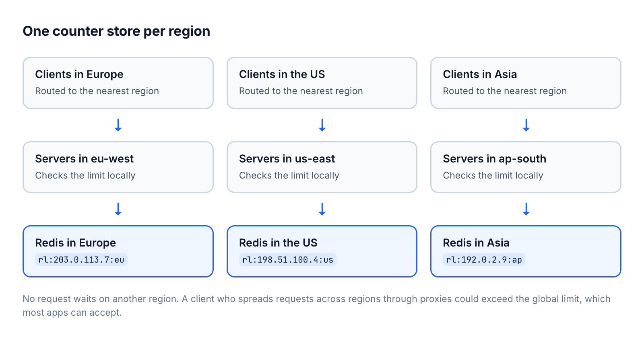Viewport: 644px width, 337px height.
Task: Select the 'Redis in Europe' title
Action: [76, 243]
